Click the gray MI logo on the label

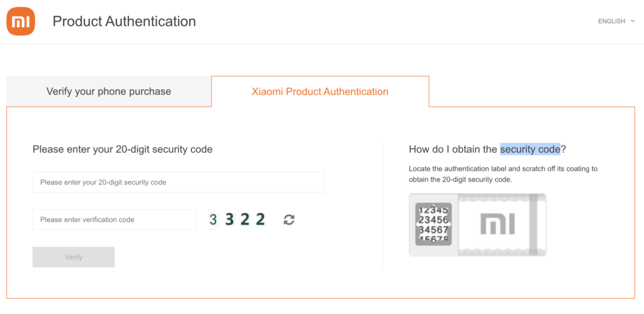pyautogui.click(x=498, y=225)
